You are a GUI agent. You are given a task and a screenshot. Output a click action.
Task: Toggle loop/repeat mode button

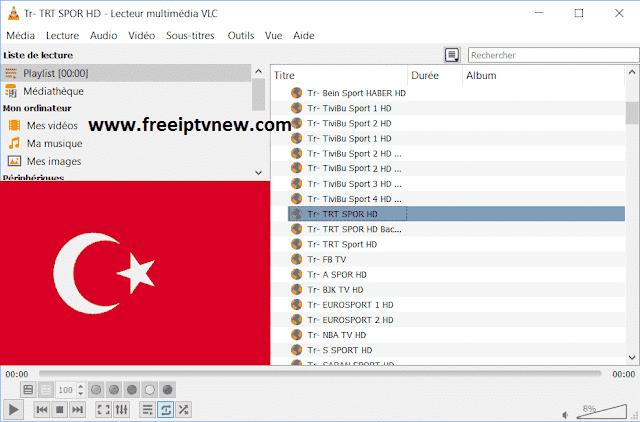pyautogui.click(x=166, y=409)
